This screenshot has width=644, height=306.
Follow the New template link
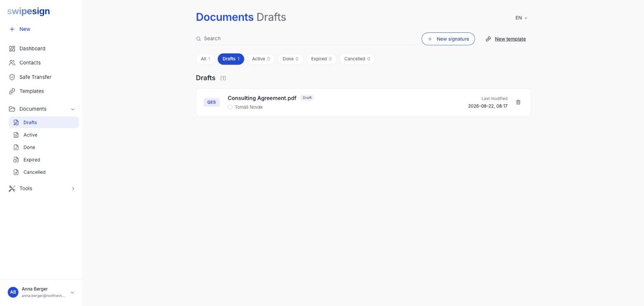510,39
